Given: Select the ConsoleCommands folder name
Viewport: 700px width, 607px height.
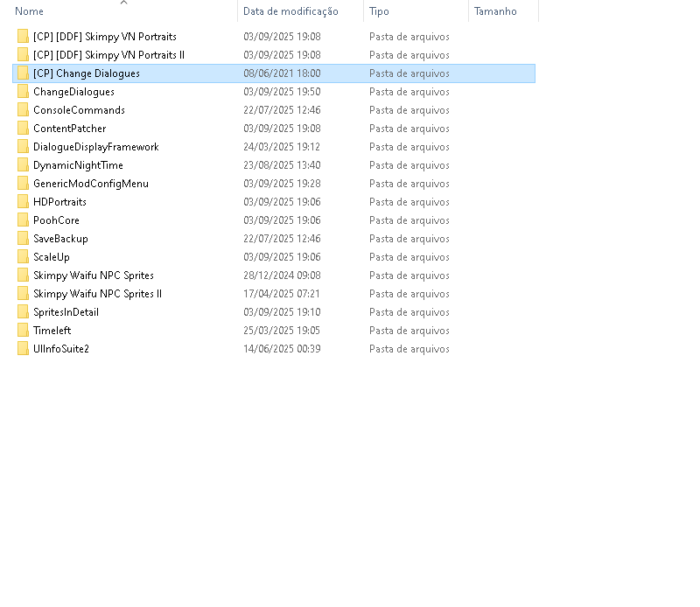Looking at the screenshot, I should coord(79,110).
